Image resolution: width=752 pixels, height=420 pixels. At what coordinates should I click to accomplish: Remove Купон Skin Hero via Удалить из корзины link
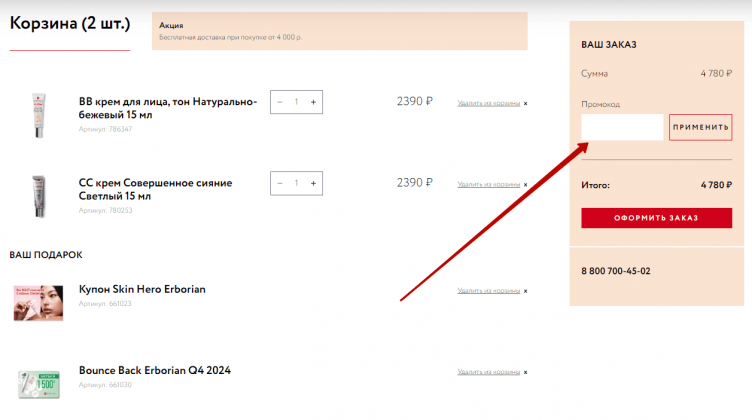click(x=488, y=291)
